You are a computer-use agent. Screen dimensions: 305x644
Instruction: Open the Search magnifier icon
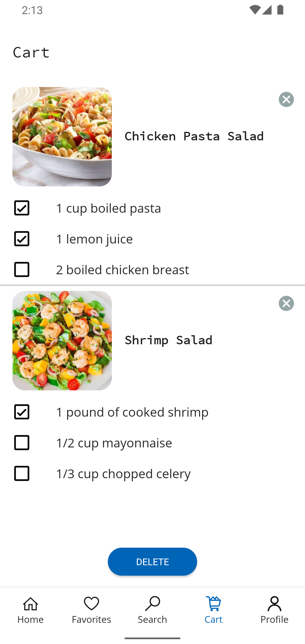(152, 604)
